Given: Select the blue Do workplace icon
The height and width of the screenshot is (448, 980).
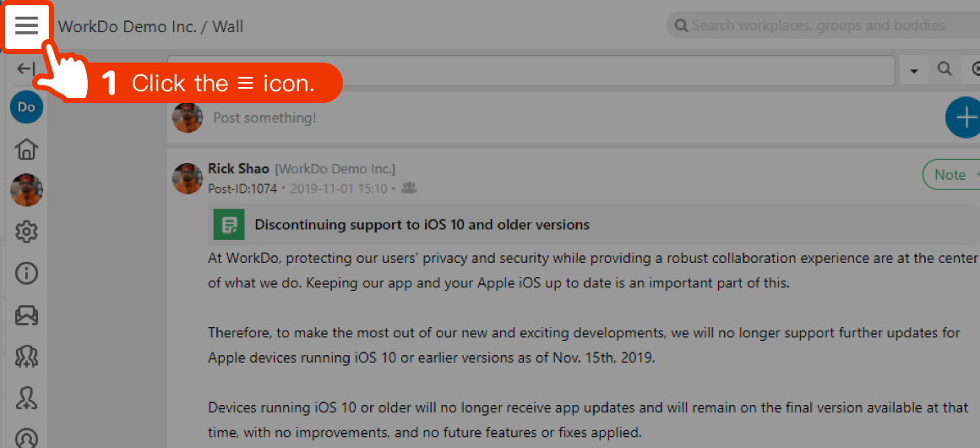Looking at the screenshot, I should pyautogui.click(x=26, y=107).
